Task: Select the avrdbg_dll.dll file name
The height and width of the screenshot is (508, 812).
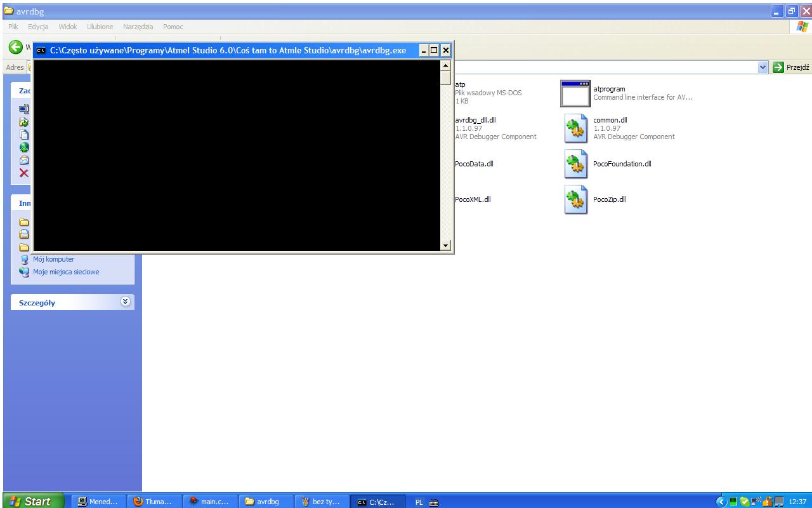Action: point(476,120)
